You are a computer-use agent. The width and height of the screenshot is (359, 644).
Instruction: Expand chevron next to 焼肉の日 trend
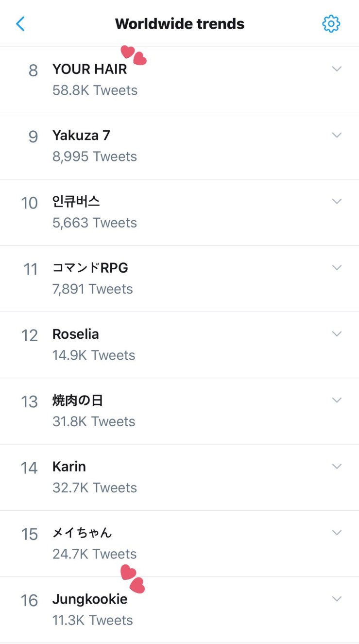pyautogui.click(x=337, y=400)
